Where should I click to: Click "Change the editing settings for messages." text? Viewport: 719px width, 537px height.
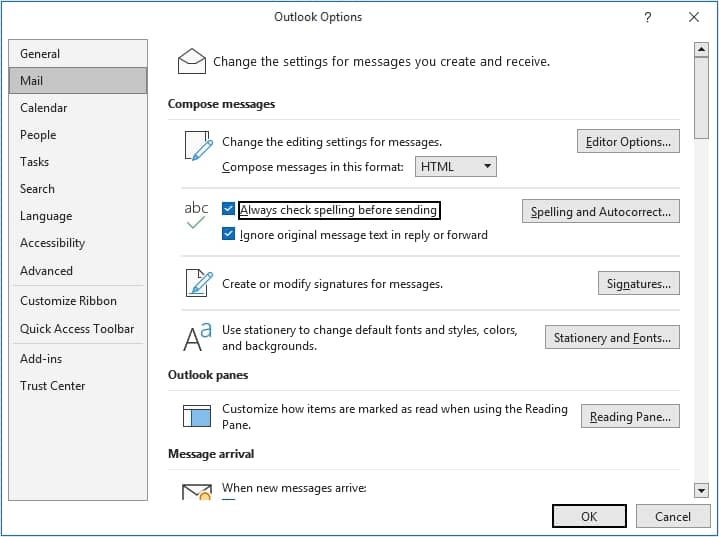pos(332,142)
